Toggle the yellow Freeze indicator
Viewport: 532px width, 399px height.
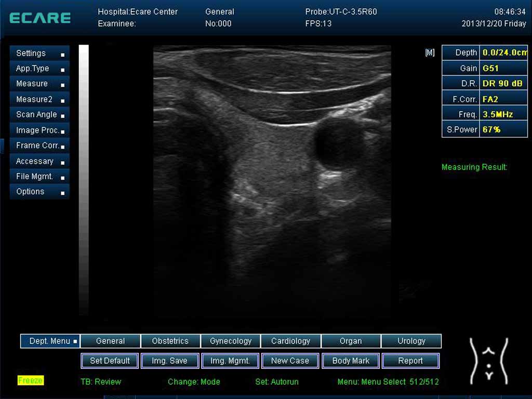coord(31,380)
